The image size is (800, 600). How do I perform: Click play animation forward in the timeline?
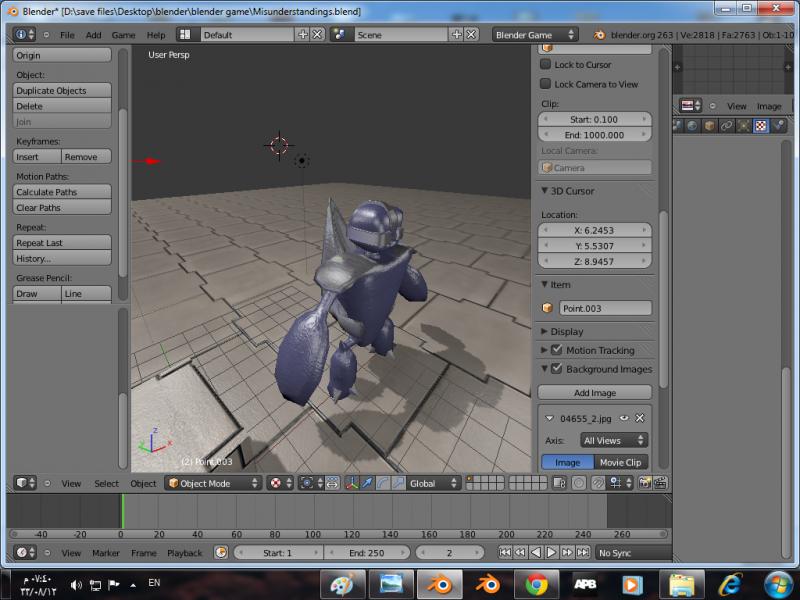tap(551, 552)
